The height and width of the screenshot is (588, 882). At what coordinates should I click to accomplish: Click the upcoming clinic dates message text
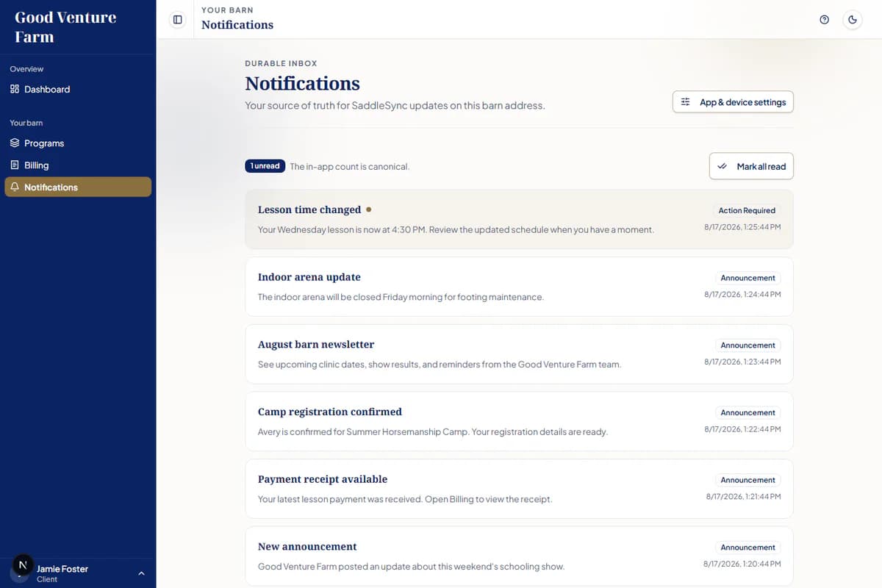[x=440, y=364]
